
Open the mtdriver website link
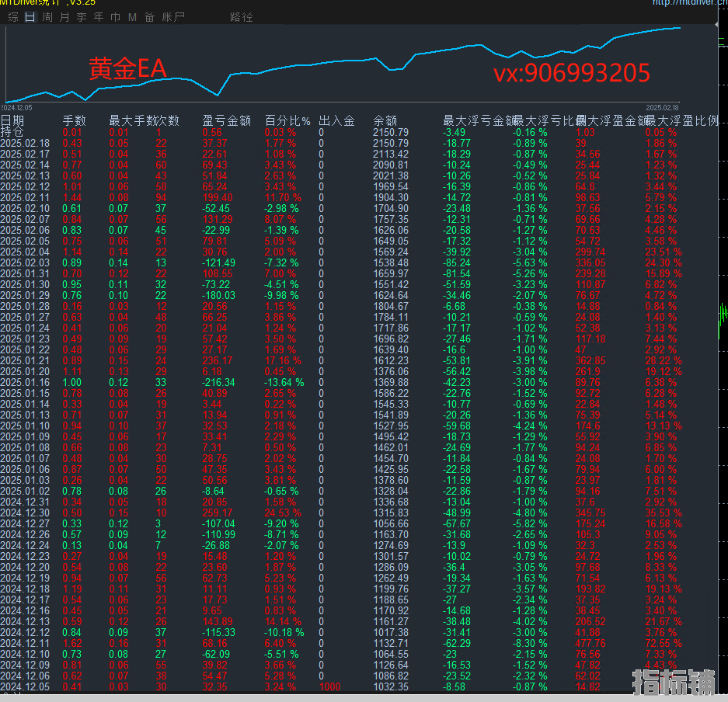coord(689,3)
